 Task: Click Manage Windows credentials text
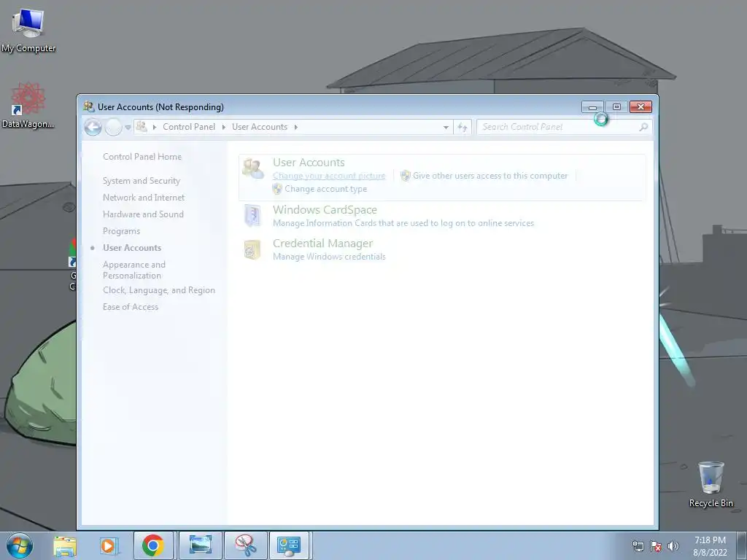pyautogui.click(x=329, y=257)
